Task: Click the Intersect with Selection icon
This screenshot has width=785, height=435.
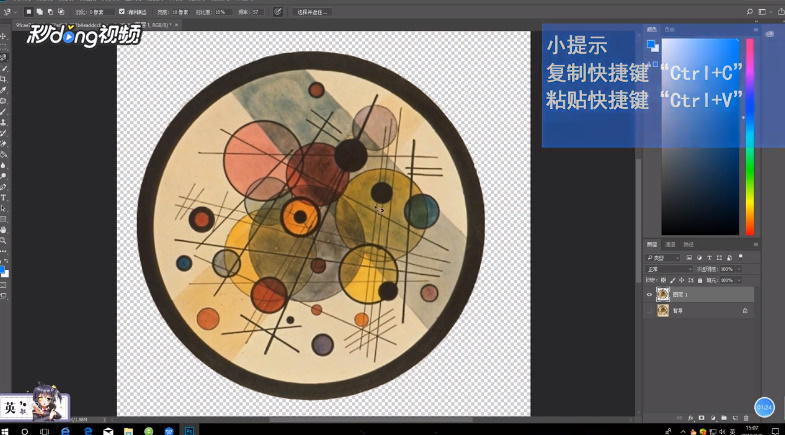Action: 61,12
